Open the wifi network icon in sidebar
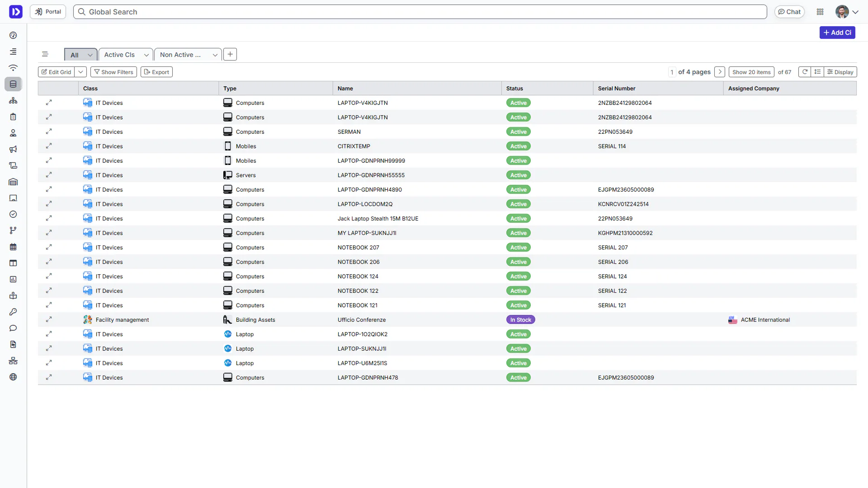Image resolution: width=868 pixels, height=488 pixels. coord(13,68)
